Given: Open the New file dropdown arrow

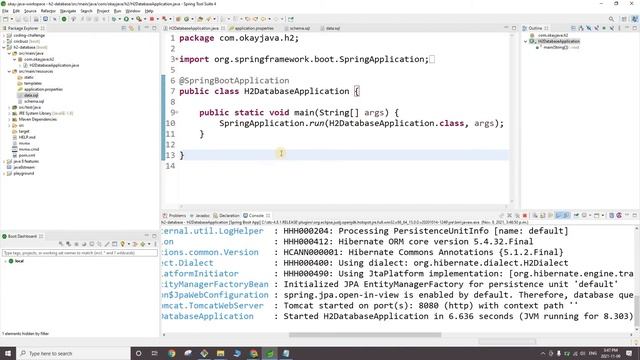Looking at the screenshot, I should [11, 19].
